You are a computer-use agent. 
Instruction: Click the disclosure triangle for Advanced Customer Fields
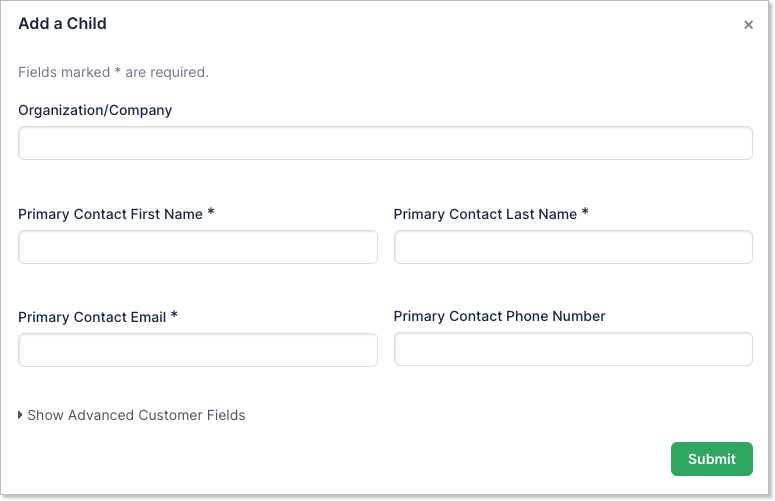click(21, 415)
